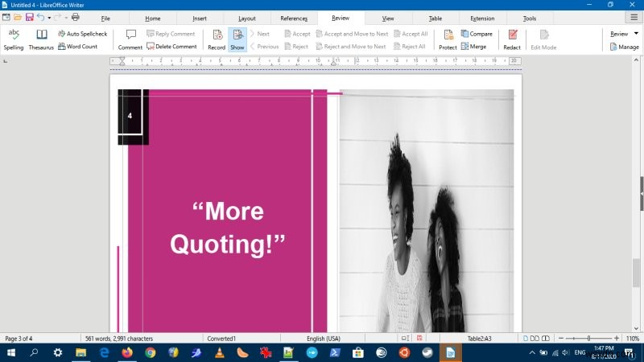Go to Next change
644x362 pixels.
point(260,34)
